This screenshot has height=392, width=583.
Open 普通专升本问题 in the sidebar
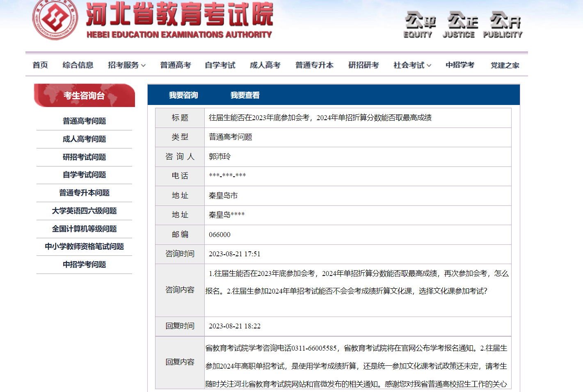(x=84, y=193)
